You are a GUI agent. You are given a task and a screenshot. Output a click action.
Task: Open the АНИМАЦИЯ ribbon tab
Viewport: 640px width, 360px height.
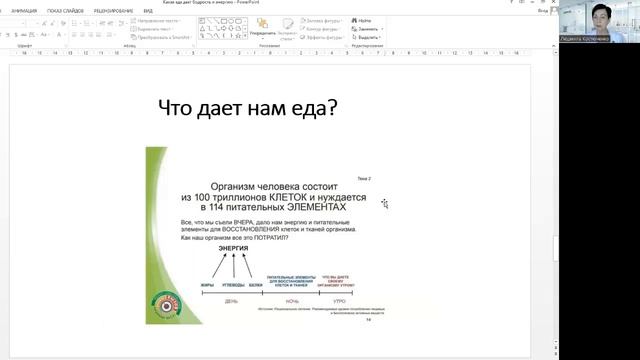[x=24, y=11]
